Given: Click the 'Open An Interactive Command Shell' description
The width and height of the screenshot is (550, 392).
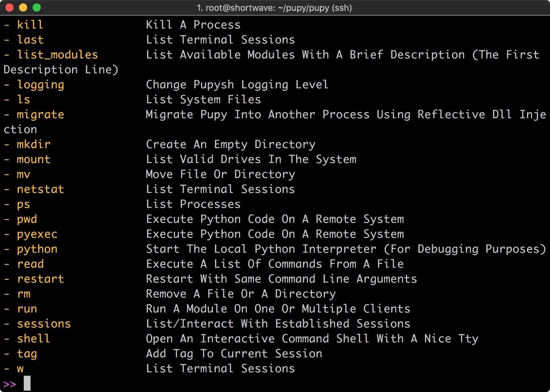Looking at the screenshot, I should pyautogui.click(x=257, y=339).
